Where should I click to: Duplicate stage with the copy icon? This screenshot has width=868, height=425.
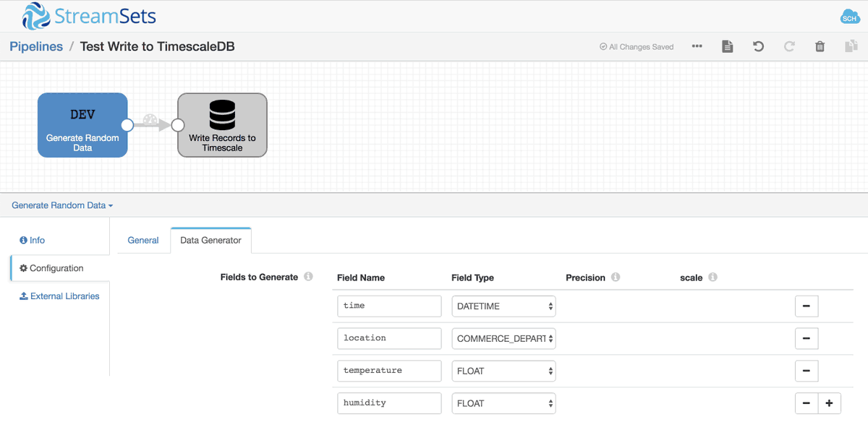point(851,46)
